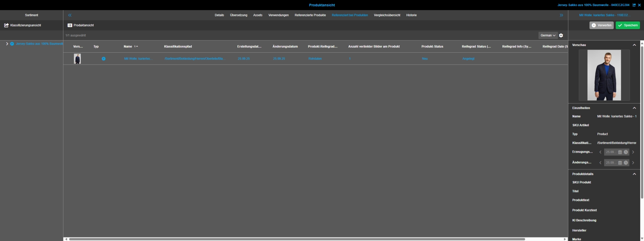Click pop-out icon beside Jersey-Sakko title

tap(634, 5)
